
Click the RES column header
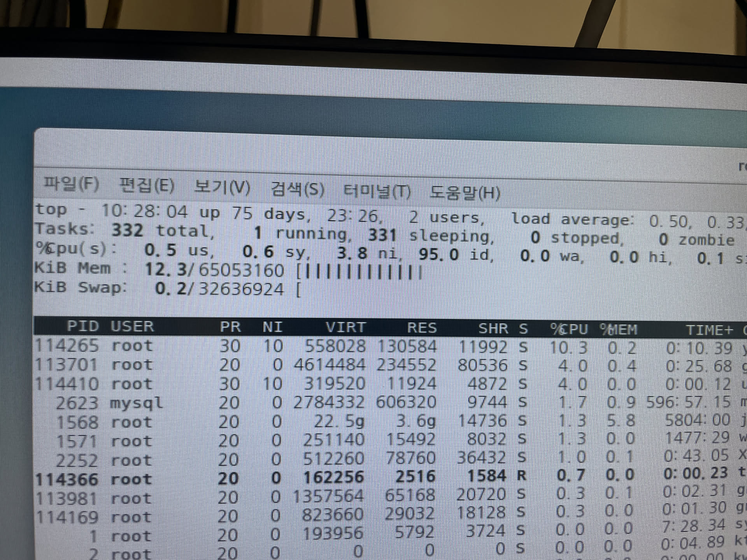[422, 328]
